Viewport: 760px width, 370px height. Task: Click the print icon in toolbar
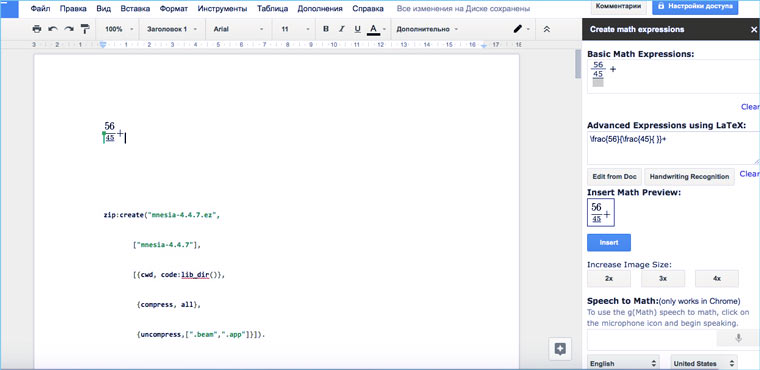pos(37,29)
